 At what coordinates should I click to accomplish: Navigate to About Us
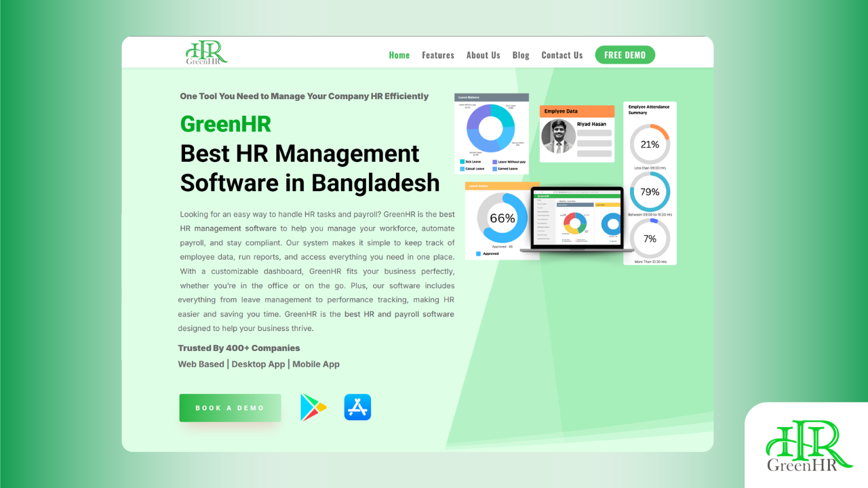483,55
